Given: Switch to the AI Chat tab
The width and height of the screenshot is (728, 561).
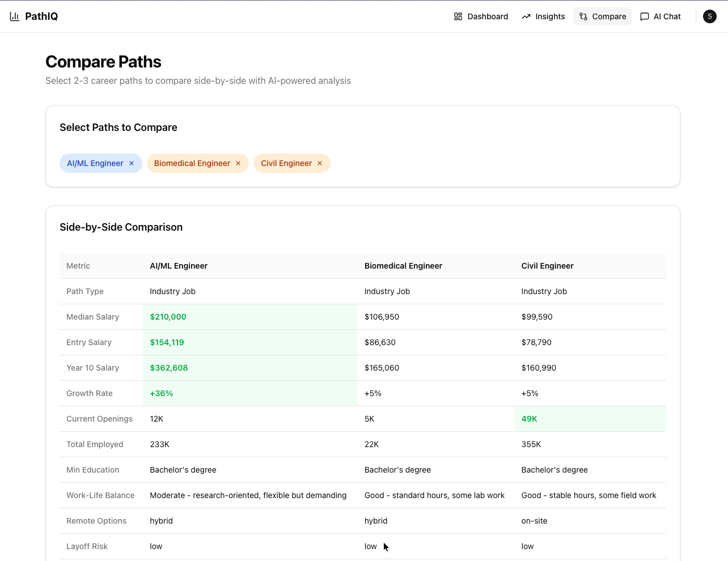Looking at the screenshot, I should coord(667,16).
